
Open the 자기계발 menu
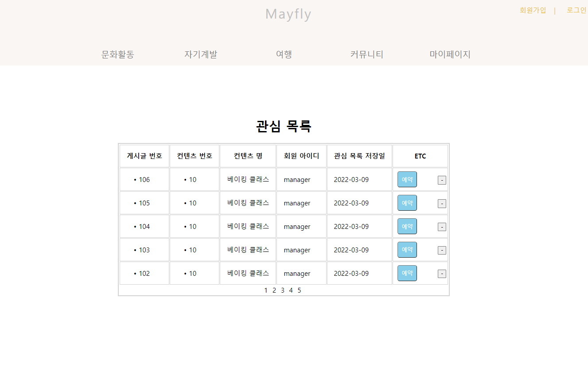[201, 54]
